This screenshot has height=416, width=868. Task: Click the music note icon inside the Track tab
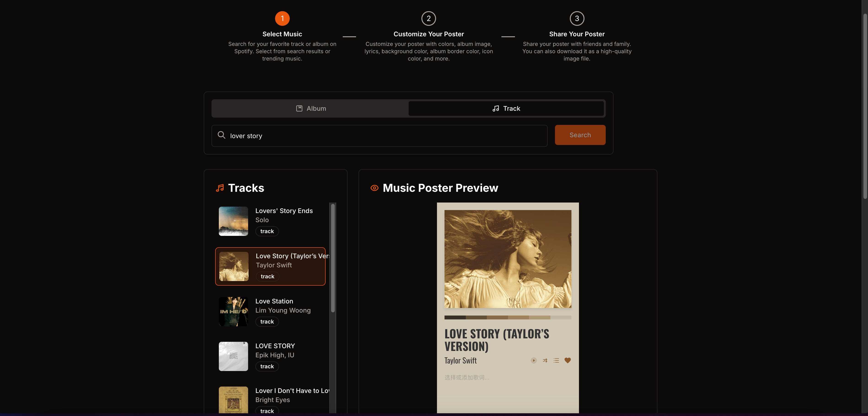[x=495, y=108]
